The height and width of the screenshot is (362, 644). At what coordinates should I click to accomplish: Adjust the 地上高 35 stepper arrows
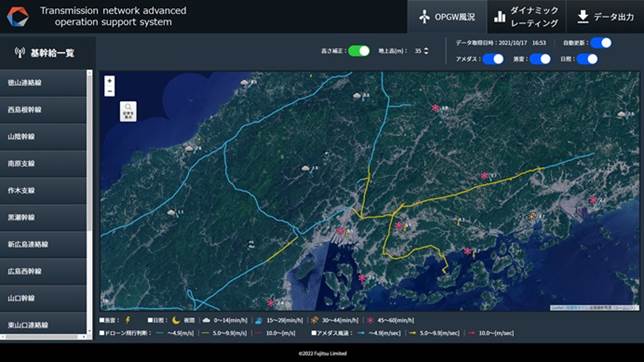point(426,51)
